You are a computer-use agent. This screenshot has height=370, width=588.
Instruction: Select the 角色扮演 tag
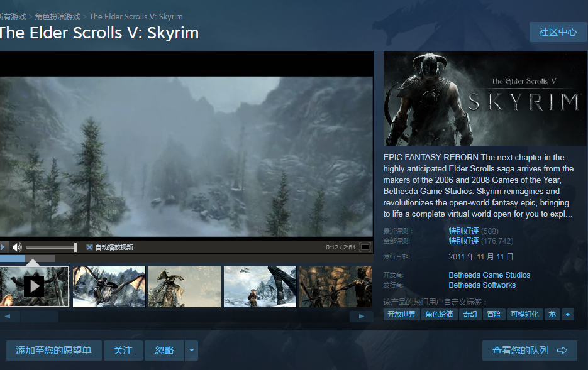point(439,314)
